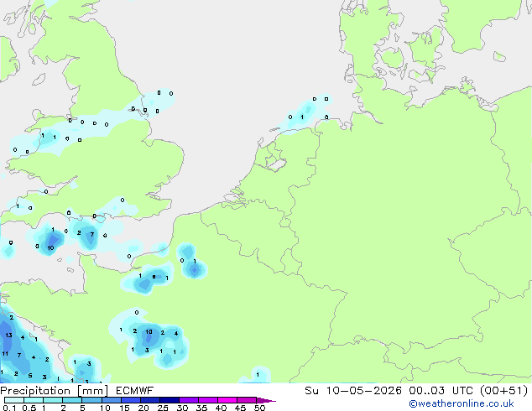Open the weatheronline.co.uk link
Image resolution: width=532 pixels, height=411 pixels.
[462, 403]
